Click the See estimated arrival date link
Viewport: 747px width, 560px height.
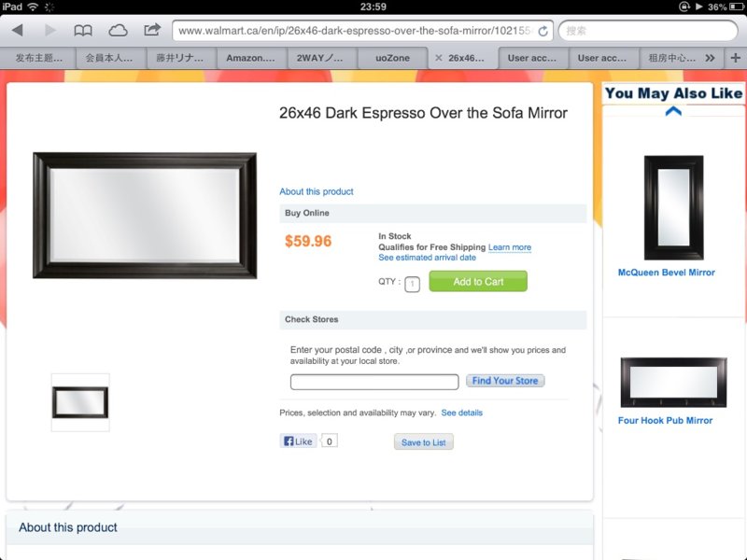click(x=427, y=258)
